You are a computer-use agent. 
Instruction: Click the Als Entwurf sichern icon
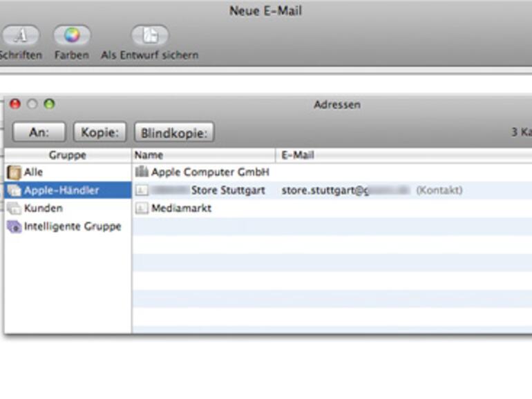pyautogui.click(x=150, y=35)
